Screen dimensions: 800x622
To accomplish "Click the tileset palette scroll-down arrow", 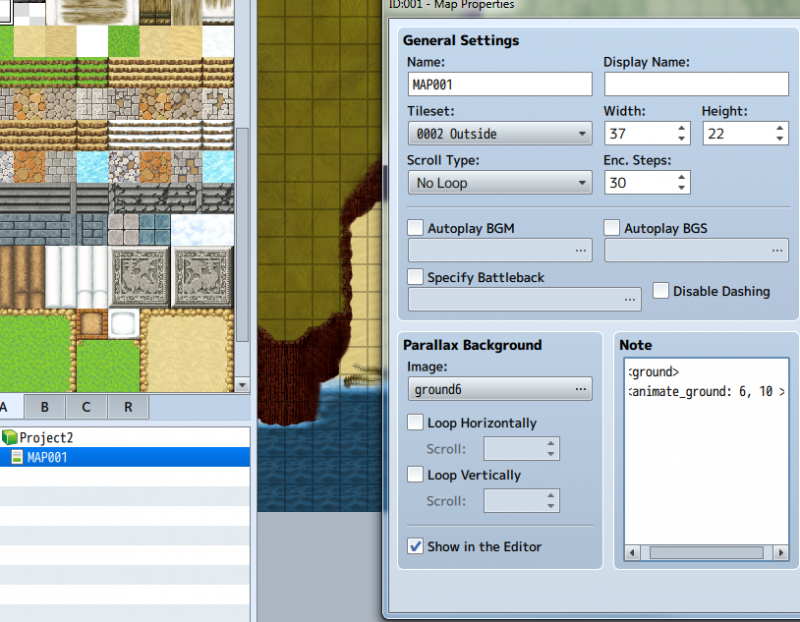I will (x=242, y=385).
